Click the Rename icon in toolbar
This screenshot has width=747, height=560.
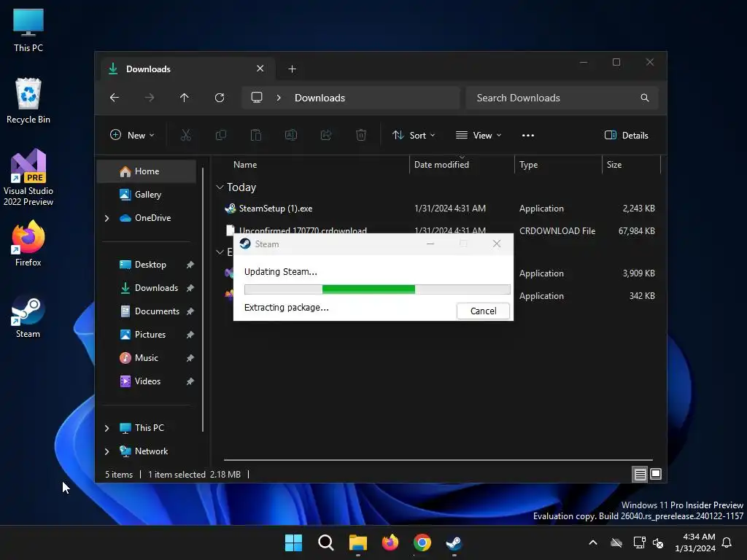290,135
